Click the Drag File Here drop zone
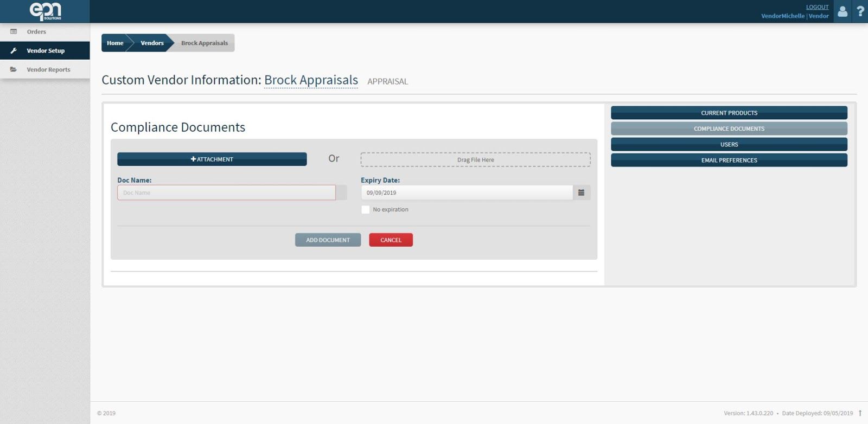Image resolution: width=868 pixels, height=424 pixels. [475, 159]
